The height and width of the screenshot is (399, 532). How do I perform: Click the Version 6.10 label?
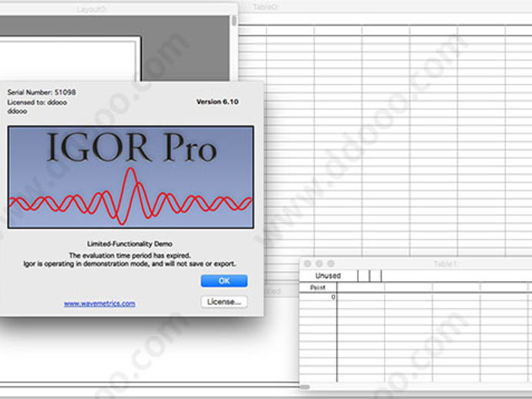[217, 102]
